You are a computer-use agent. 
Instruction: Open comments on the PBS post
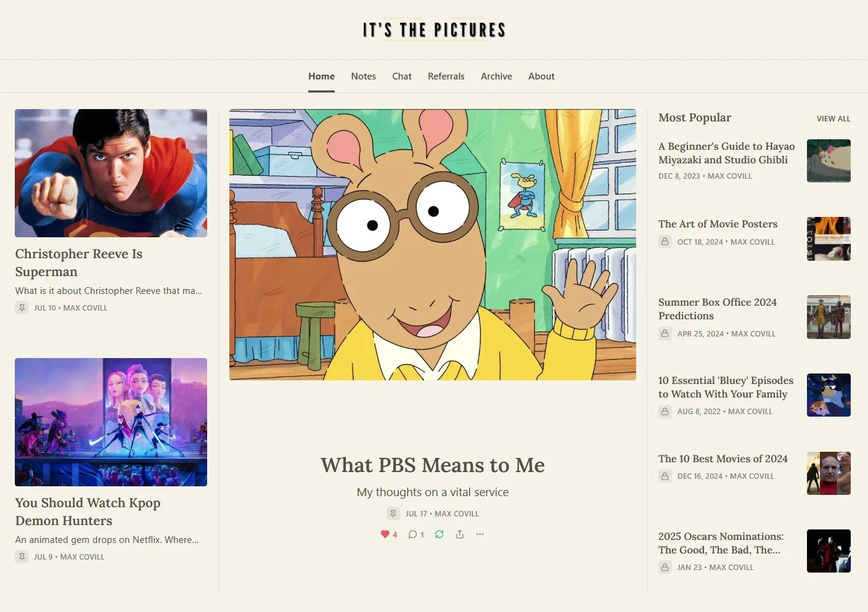point(416,534)
